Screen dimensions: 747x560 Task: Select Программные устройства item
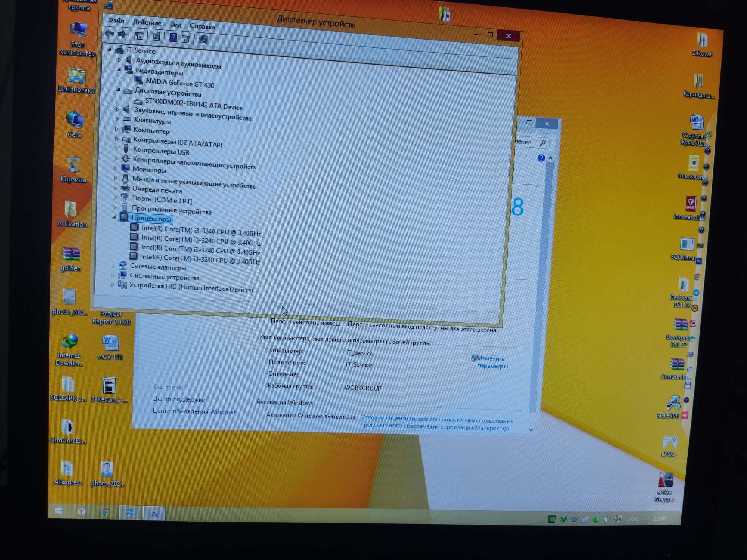pyautogui.click(x=171, y=210)
